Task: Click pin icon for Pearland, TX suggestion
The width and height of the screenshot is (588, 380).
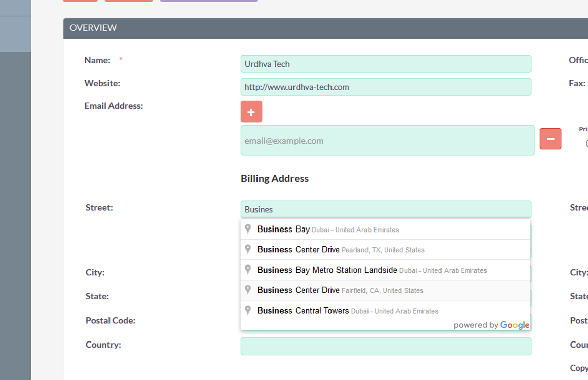Action: 248,249
